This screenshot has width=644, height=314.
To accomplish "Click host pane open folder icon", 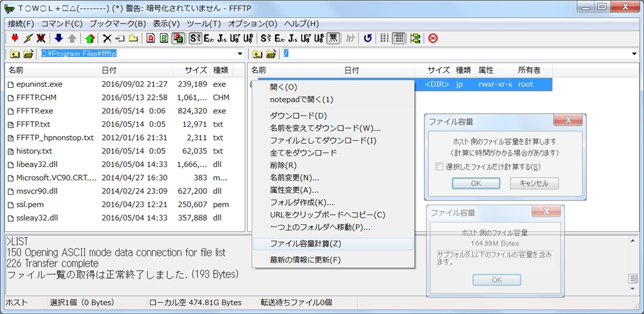I will coord(270,54).
